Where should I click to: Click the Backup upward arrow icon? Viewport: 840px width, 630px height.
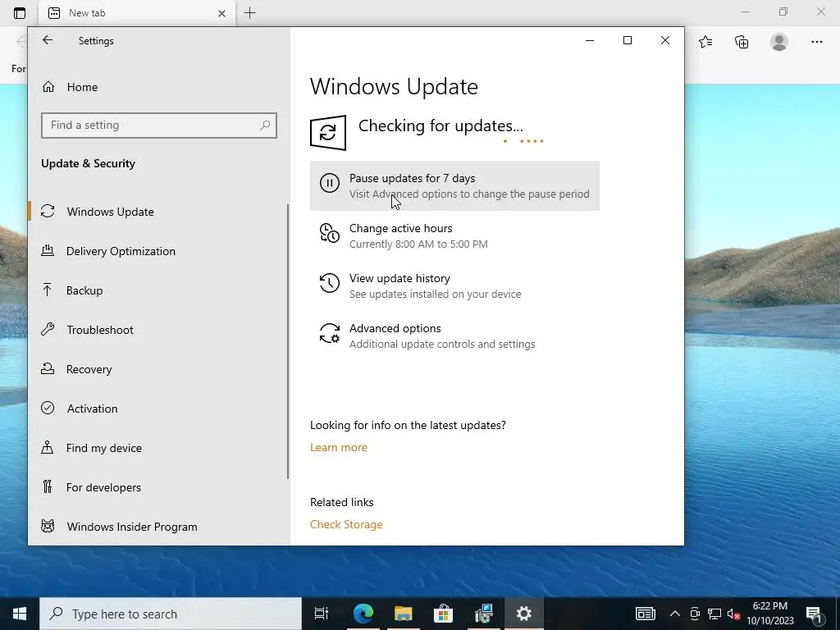click(47, 290)
